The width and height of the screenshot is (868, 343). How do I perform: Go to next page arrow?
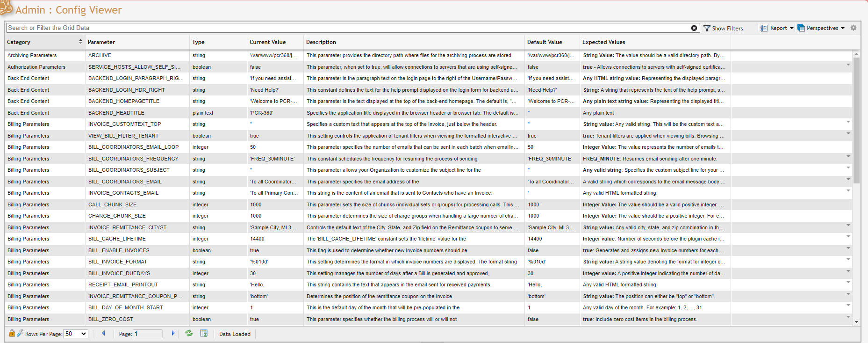[x=173, y=333]
